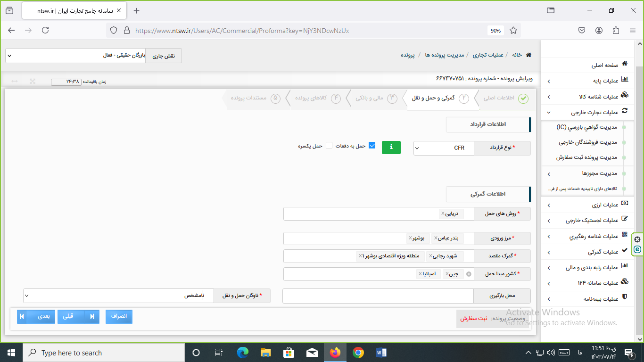Reload the page
Viewport: 644px width, 362px height.
45,30
